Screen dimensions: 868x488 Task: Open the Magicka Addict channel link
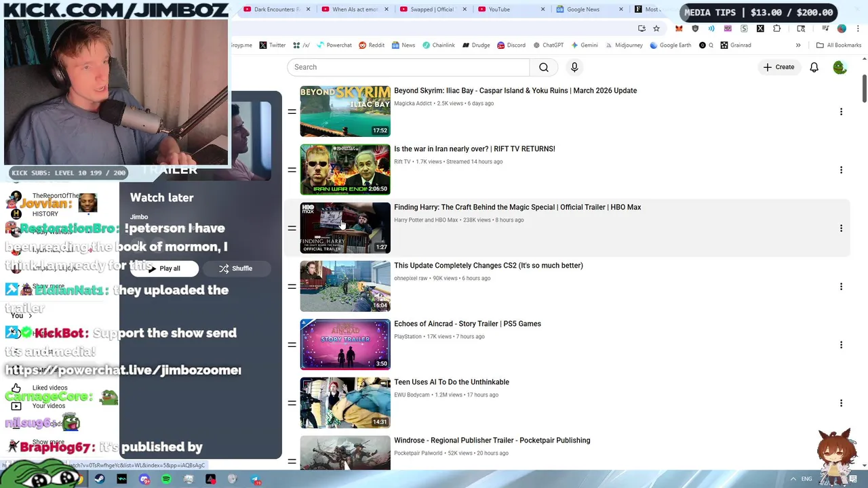click(413, 104)
